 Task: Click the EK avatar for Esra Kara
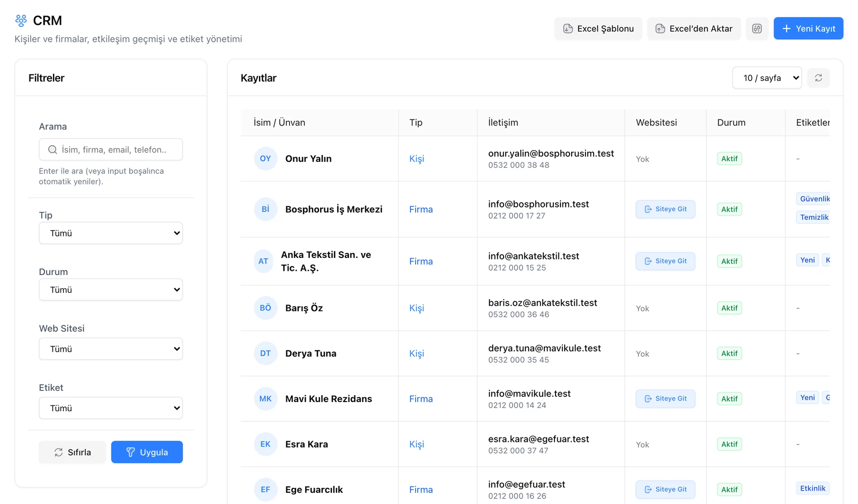(265, 444)
